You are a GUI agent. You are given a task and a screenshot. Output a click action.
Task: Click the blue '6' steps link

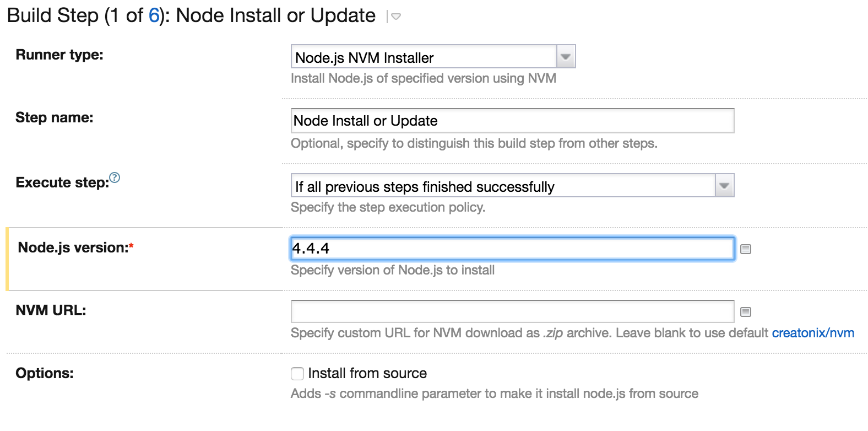tap(154, 15)
